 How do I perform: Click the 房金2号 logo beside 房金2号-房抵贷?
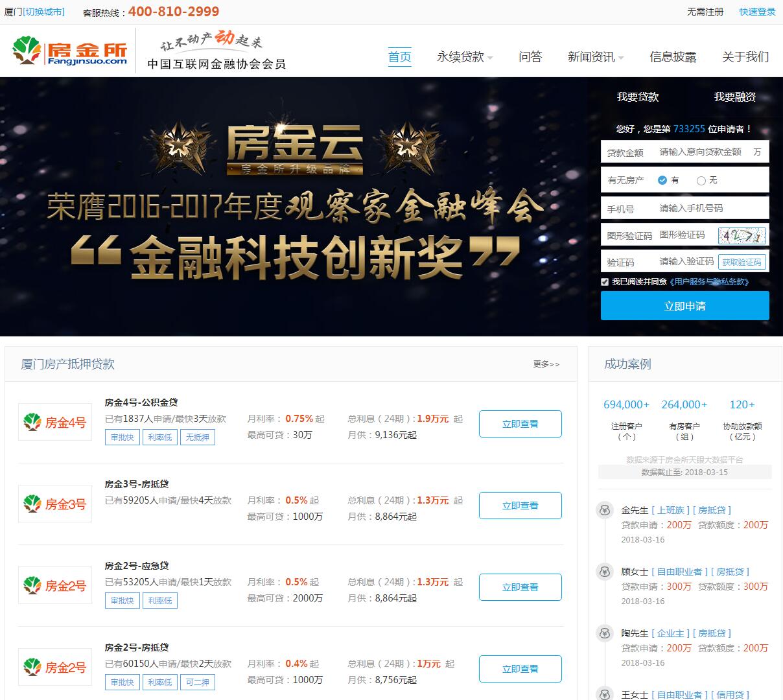[x=55, y=668]
